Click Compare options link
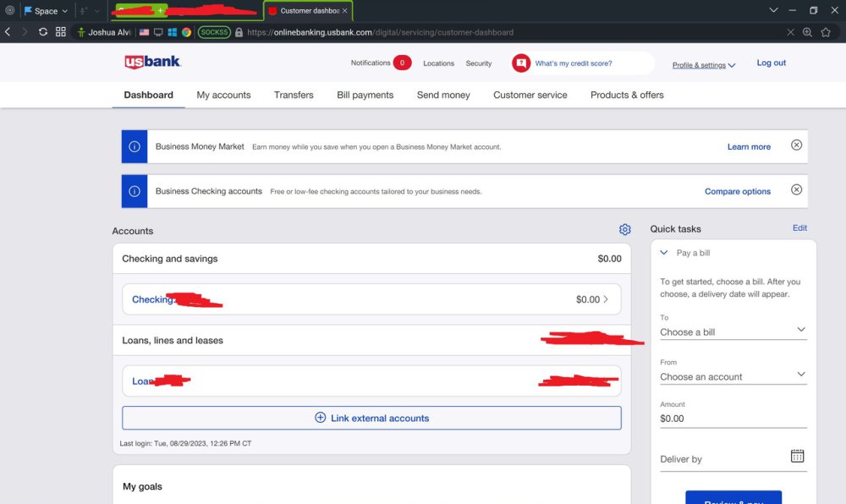The width and height of the screenshot is (846, 504). pyautogui.click(x=738, y=191)
